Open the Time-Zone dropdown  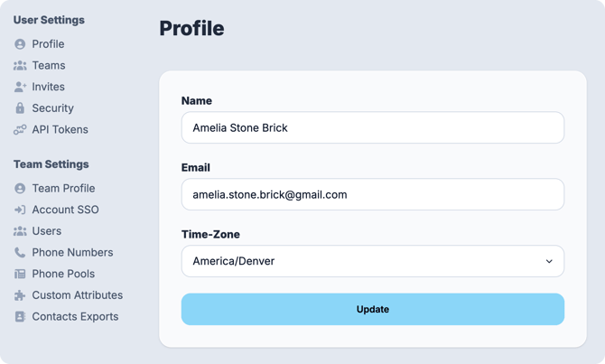372,261
